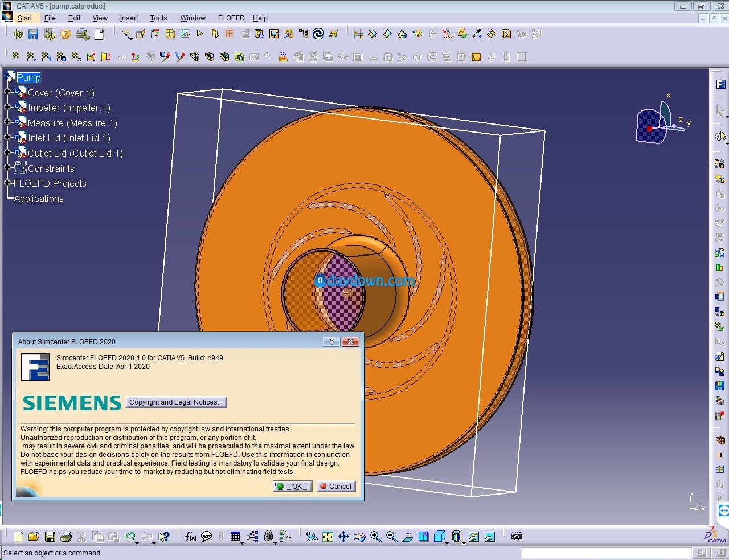Open the Undo history dropdown arrow
Viewport: 729px width, 560px height.
137,543
